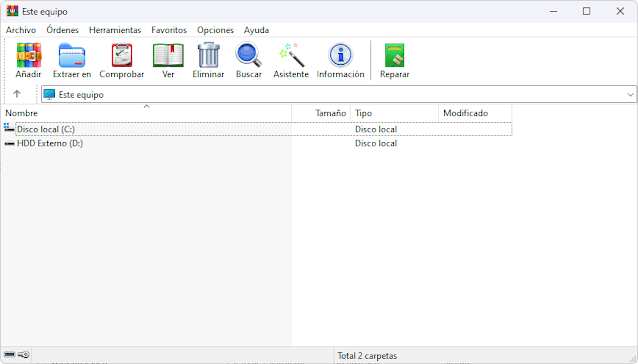Click the Disco local type cell for D:
This screenshot has width=638, height=364.
pos(376,143)
